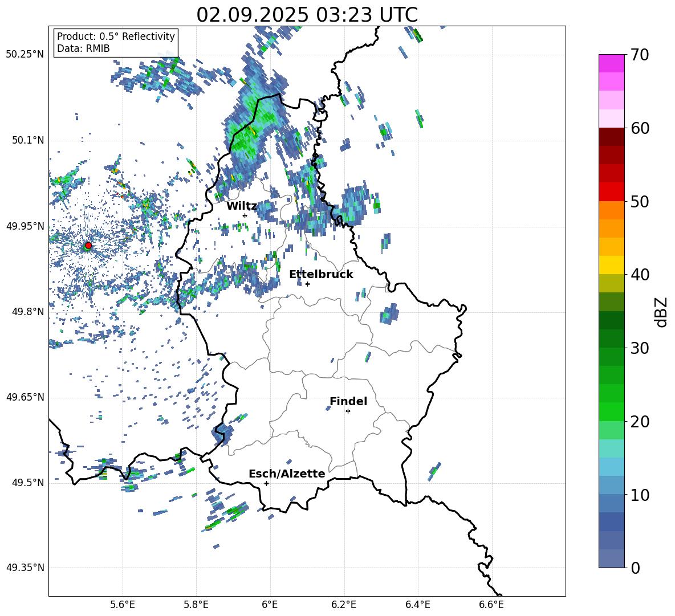Screen dimensions: 675x616
Task: Click the 5.8°E longitude label
Action: click(196, 605)
